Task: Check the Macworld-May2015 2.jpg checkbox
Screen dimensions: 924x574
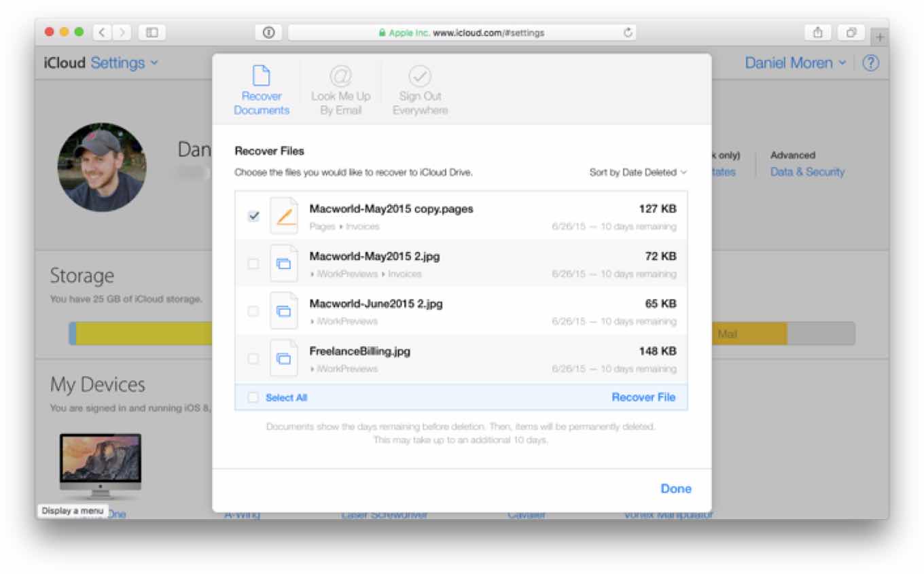Action: [253, 264]
